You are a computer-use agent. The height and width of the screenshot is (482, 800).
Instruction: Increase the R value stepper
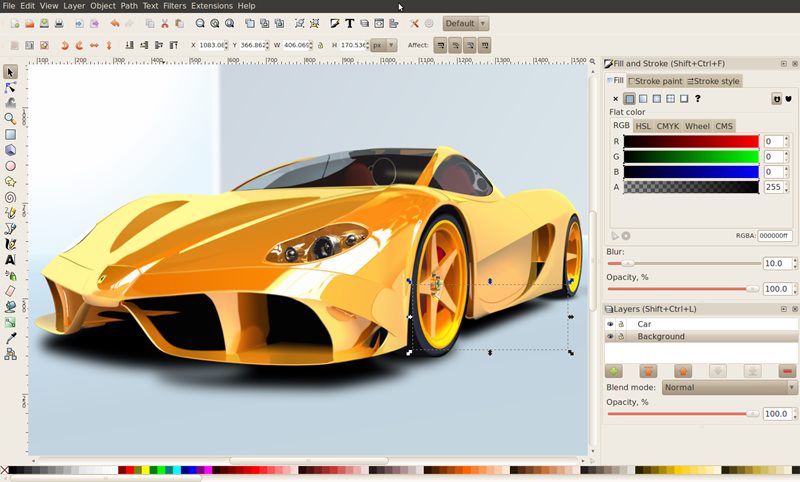pos(786,138)
